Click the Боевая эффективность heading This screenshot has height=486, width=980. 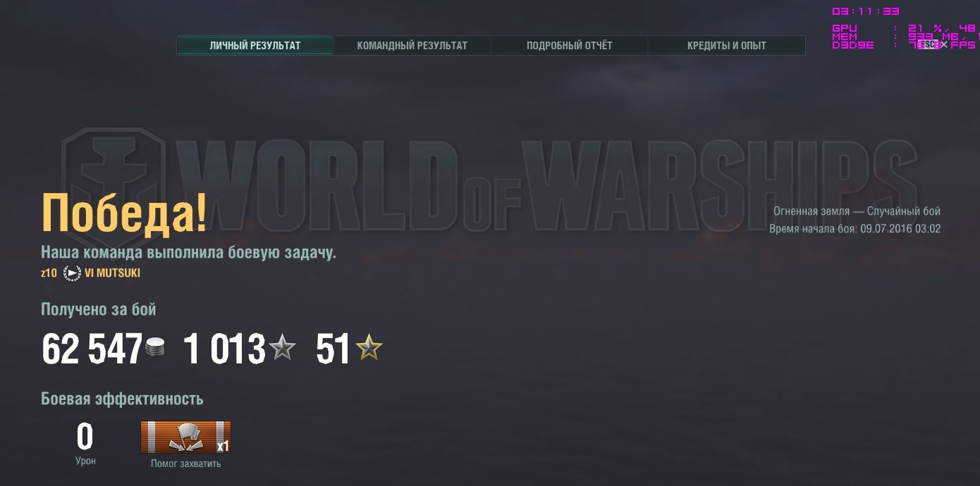122,399
